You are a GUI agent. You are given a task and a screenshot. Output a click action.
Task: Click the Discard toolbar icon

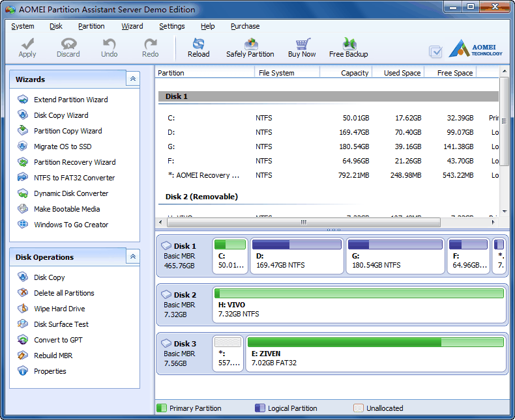pyautogui.click(x=68, y=44)
